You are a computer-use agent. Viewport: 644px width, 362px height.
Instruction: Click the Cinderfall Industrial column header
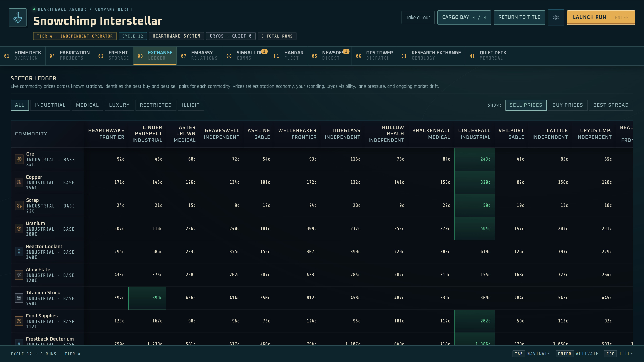[x=474, y=134]
